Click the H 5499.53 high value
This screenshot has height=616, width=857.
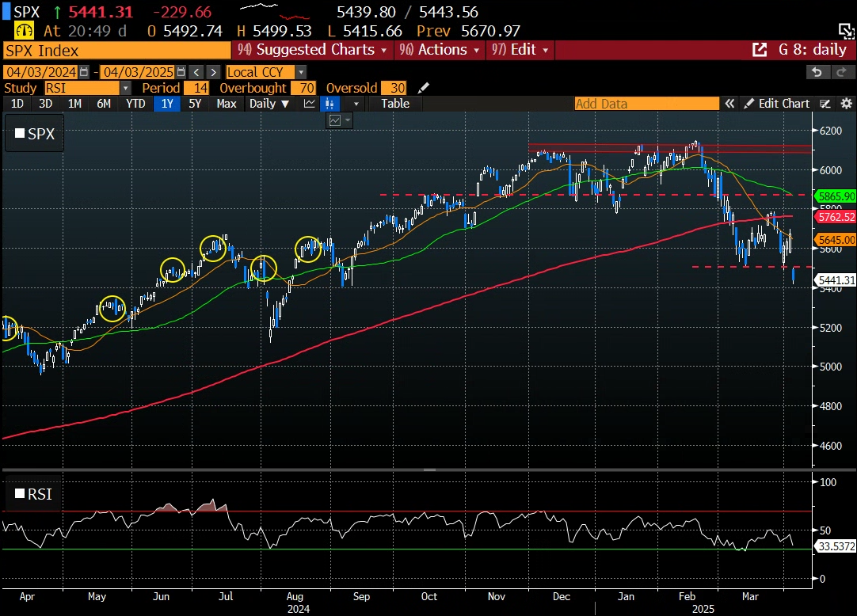tap(274, 31)
